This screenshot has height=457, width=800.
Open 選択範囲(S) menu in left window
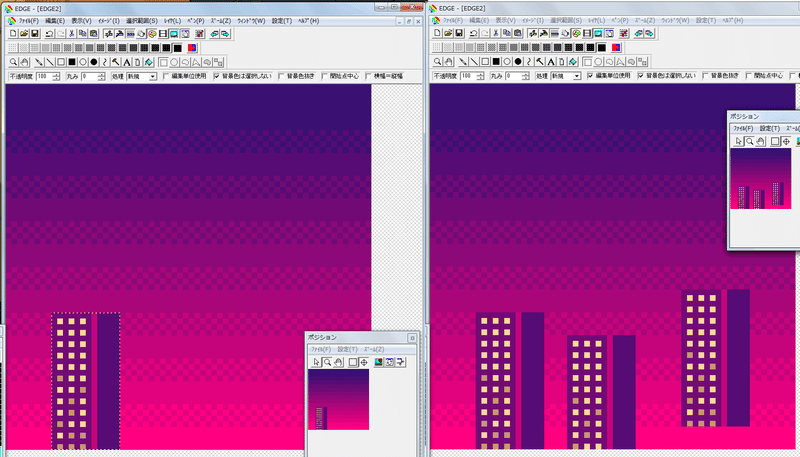pyautogui.click(x=142, y=21)
